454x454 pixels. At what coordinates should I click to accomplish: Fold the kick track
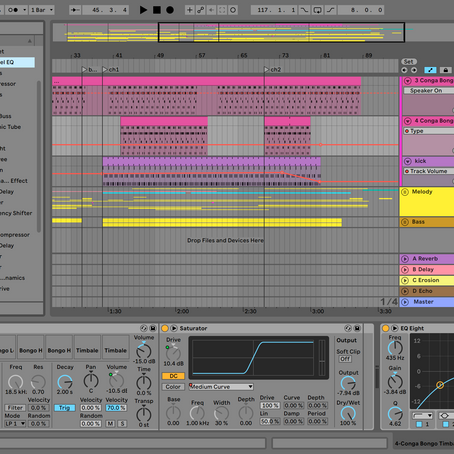click(x=407, y=161)
